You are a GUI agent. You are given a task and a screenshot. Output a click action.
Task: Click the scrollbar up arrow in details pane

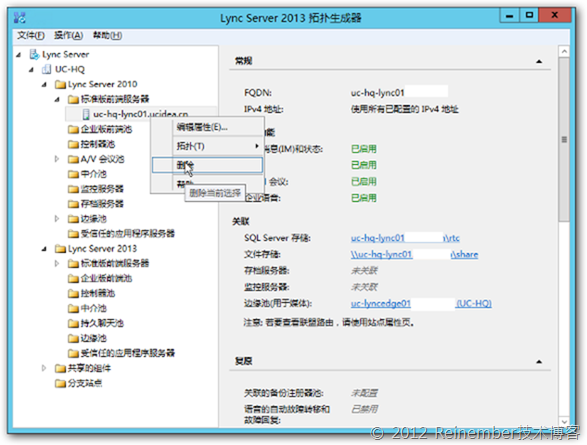564,51
